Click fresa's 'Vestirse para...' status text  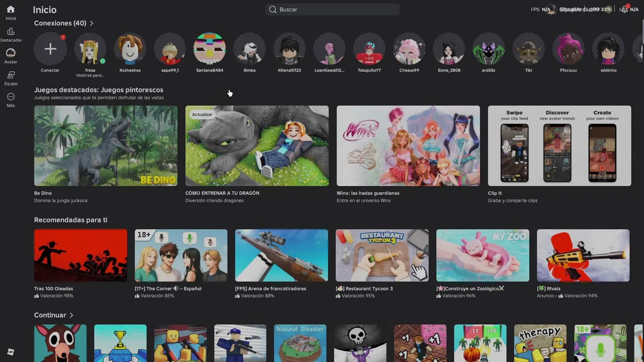click(x=90, y=75)
